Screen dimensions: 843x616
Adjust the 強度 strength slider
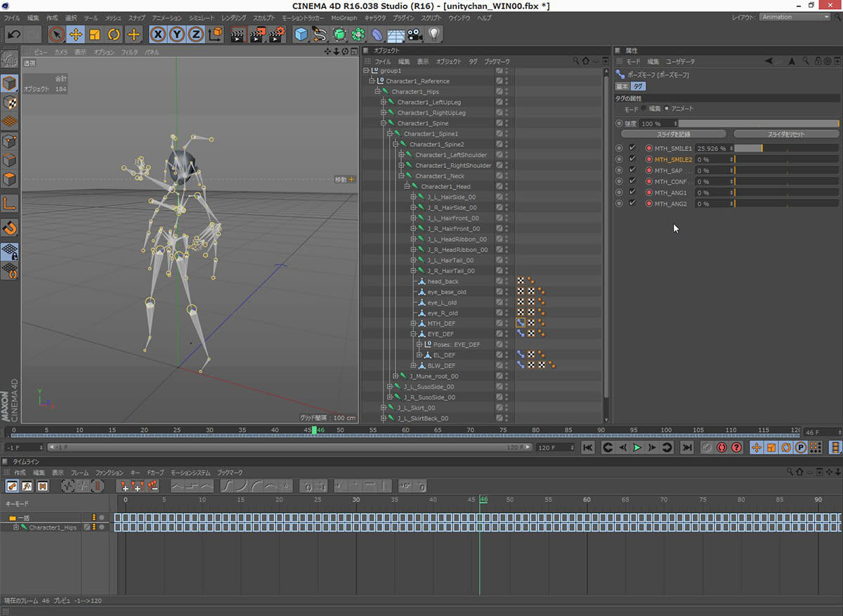758,123
